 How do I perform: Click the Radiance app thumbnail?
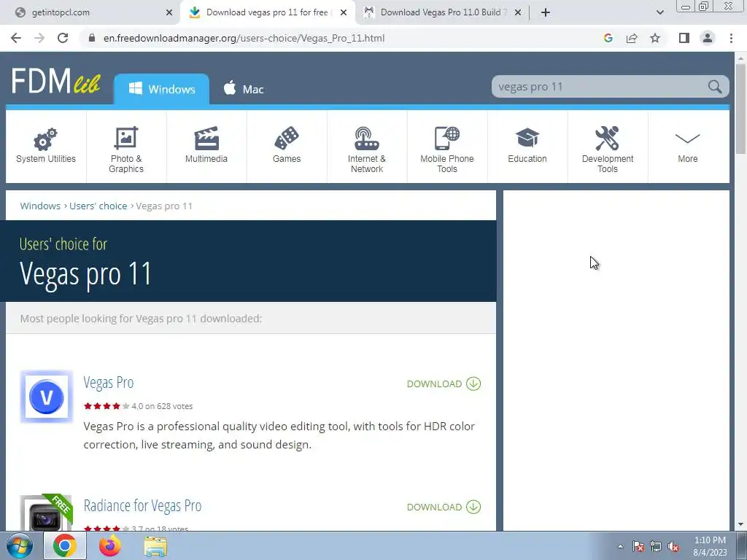click(x=46, y=513)
